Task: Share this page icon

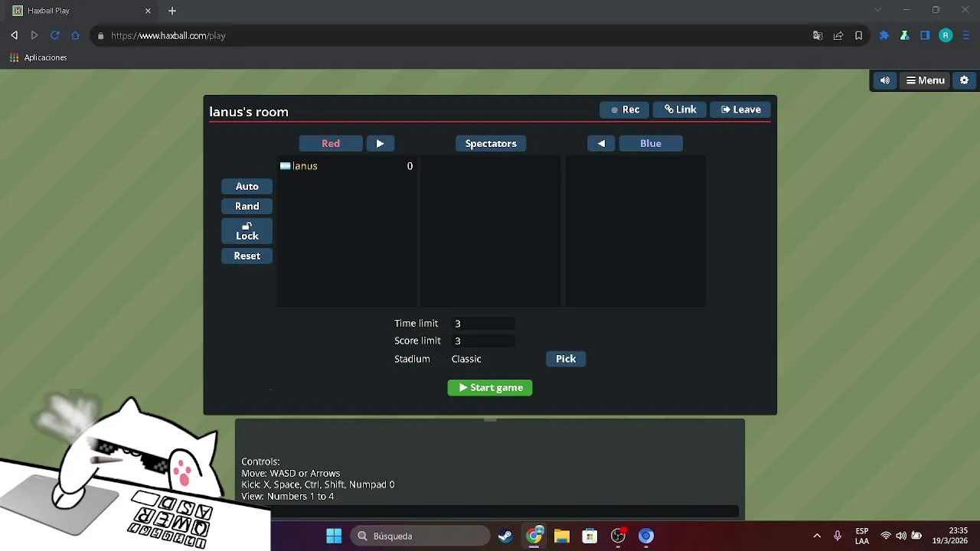Action: click(838, 35)
